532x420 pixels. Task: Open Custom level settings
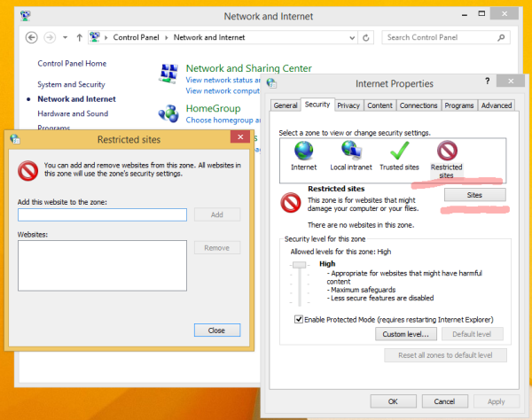[406, 334]
